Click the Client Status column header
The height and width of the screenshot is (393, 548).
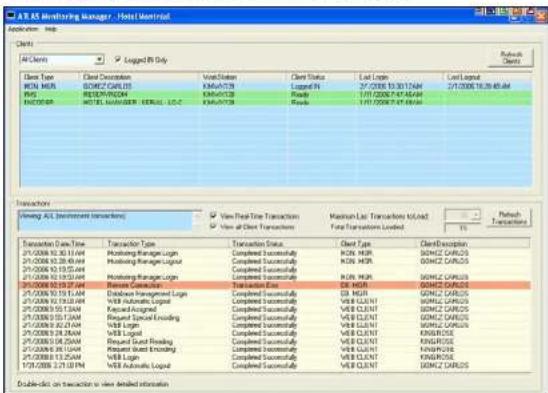[322, 77]
